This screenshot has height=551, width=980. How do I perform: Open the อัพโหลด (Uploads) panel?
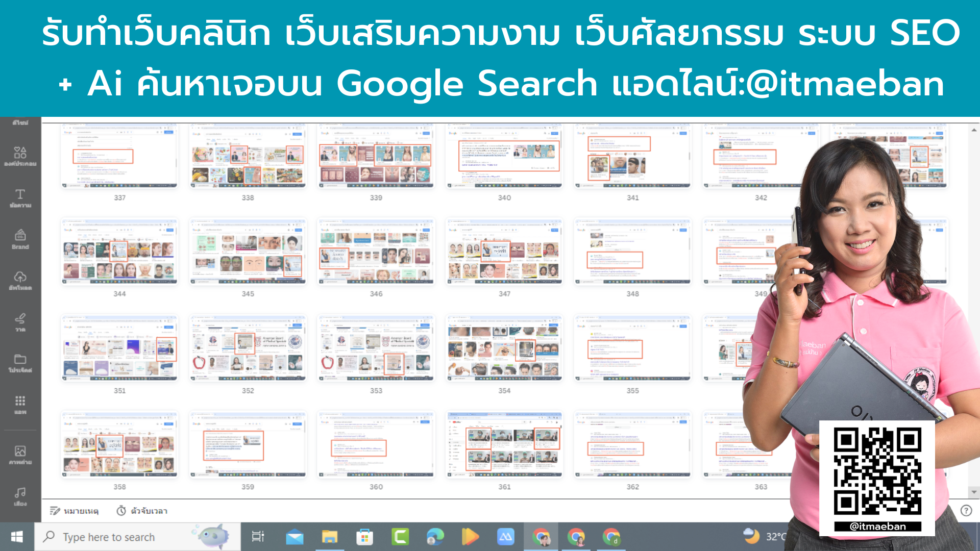point(20,281)
